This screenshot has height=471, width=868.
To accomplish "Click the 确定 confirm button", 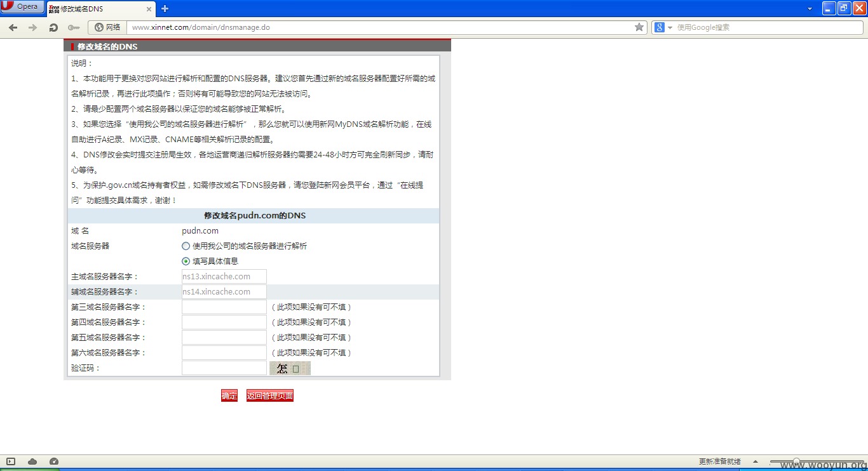I will (229, 395).
